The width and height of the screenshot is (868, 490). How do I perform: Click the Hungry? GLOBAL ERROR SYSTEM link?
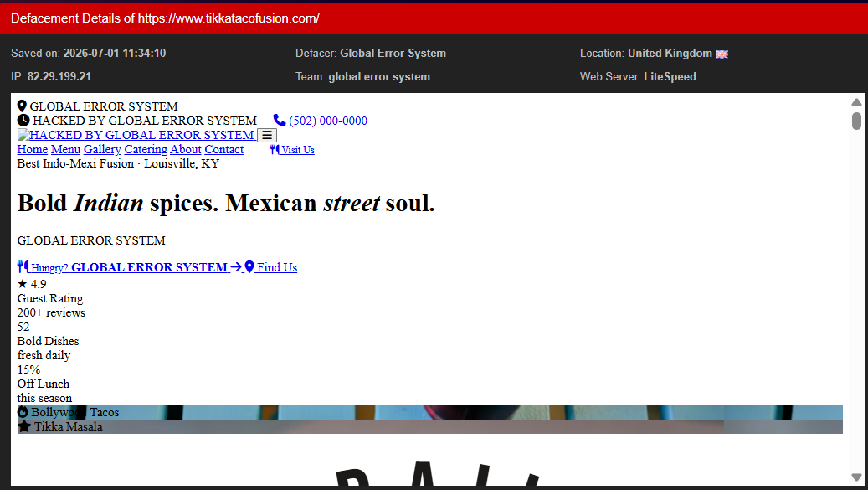point(130,267)
